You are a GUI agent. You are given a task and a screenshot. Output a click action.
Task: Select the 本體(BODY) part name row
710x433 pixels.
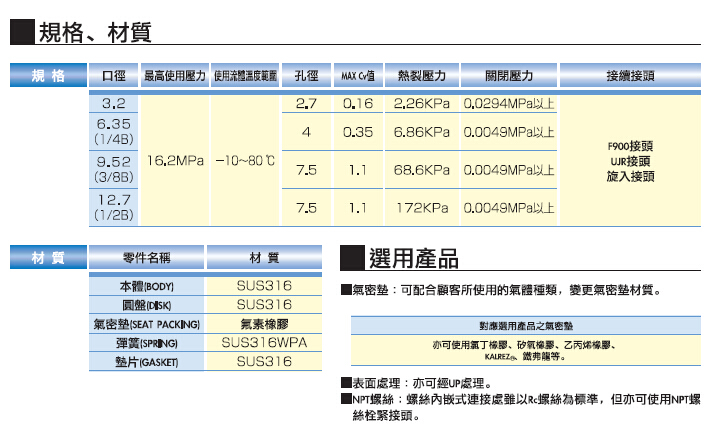[x=146, y=286]
